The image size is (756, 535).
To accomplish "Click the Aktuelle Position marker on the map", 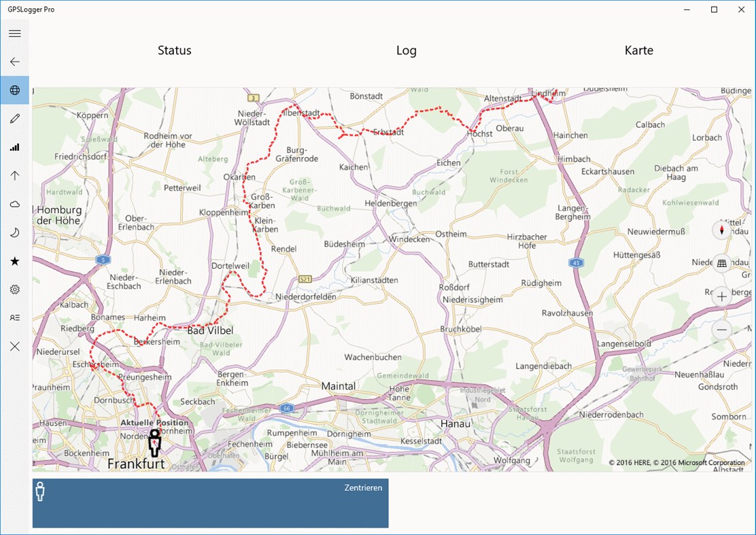I will click(x=154, y=443).
